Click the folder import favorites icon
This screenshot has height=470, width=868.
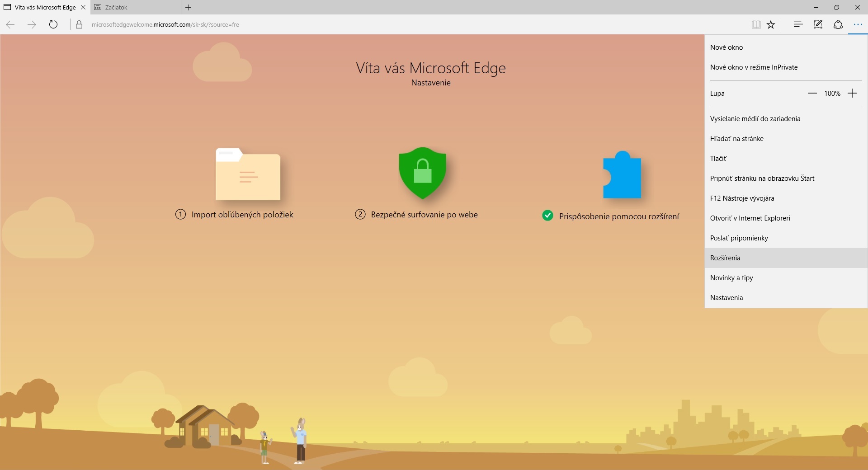(248, 174)
